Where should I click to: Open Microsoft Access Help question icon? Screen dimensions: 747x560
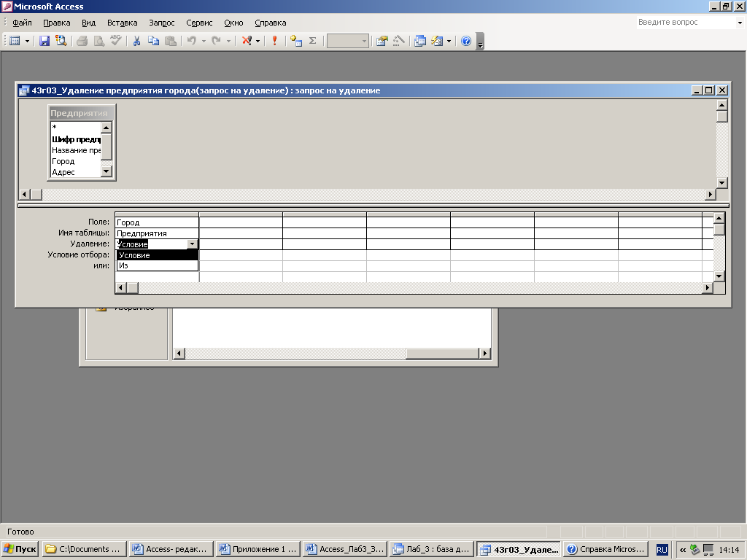click(x=466, y=41)
